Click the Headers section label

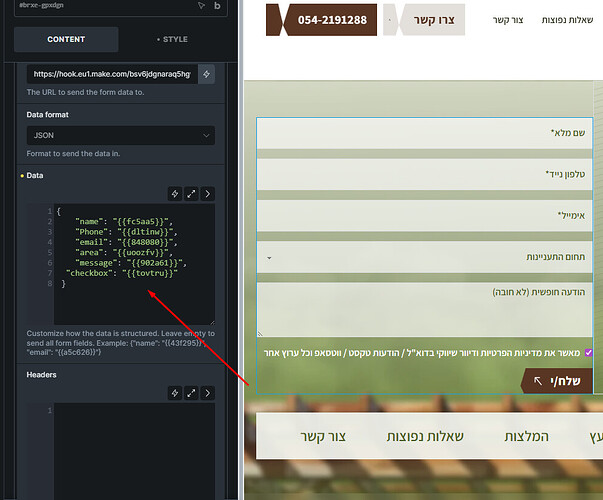pyautogui.click(x=42, y=375)
